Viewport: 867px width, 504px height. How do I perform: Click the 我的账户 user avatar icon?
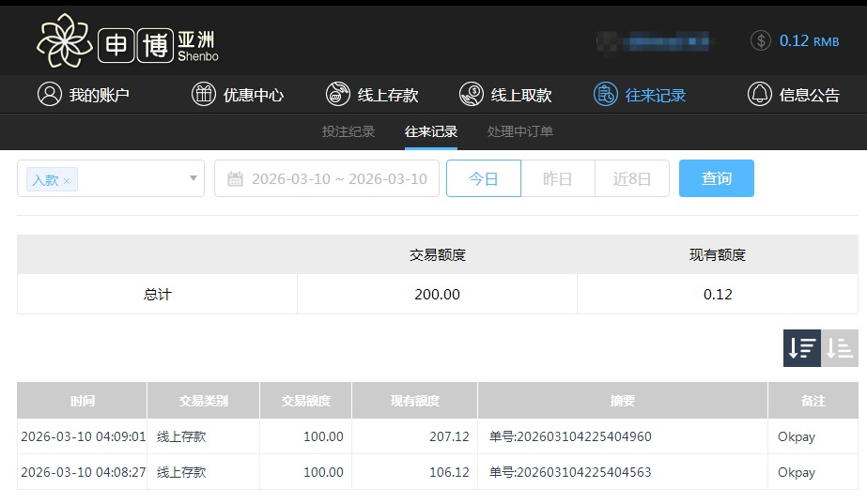(x=49, y=94)
